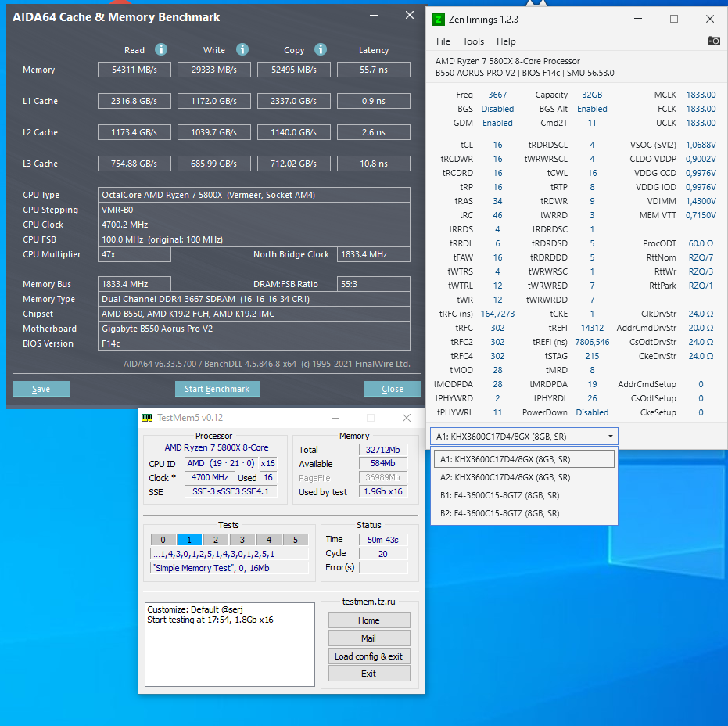Viewport: 728px width, 726px height.
Task: Open the Tools menu in ZenTimings
Action: (x=473, y=41)
